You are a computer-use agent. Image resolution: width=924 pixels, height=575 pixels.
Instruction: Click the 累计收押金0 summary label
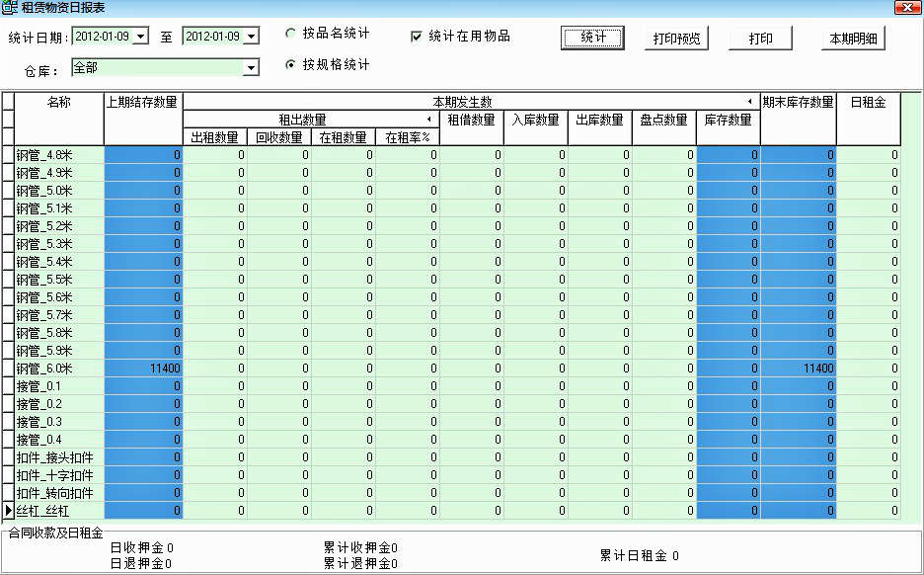pos(360,548)
